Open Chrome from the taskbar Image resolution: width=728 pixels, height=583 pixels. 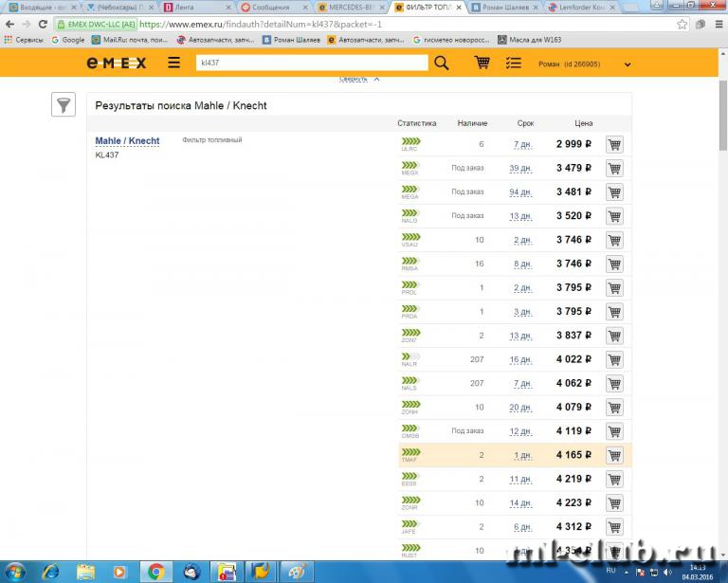pos(156,572)
